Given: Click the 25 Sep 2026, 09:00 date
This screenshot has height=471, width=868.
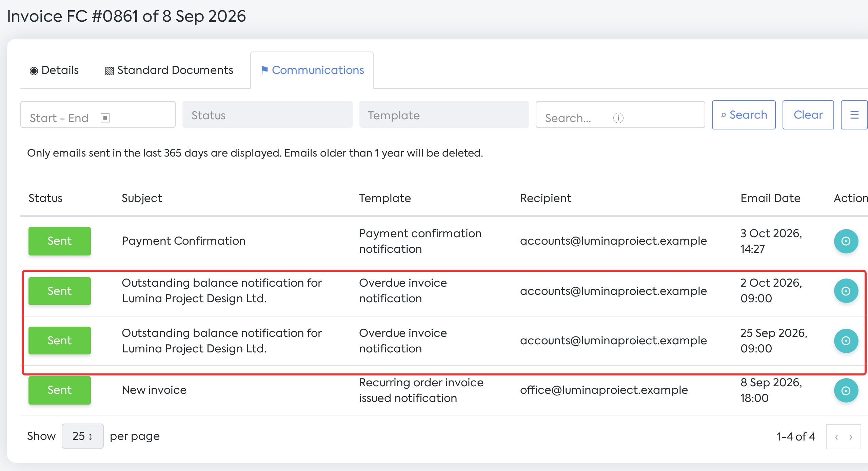Looking at the screenshot, I should 774,341.
